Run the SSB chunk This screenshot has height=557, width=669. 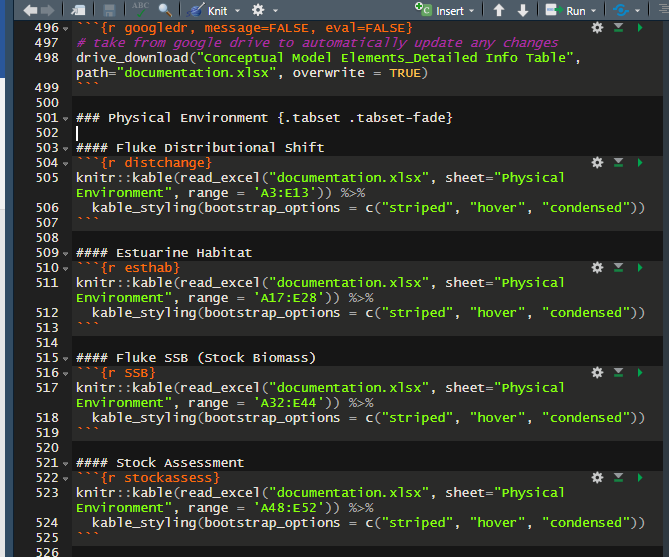(x=640, y=373)
